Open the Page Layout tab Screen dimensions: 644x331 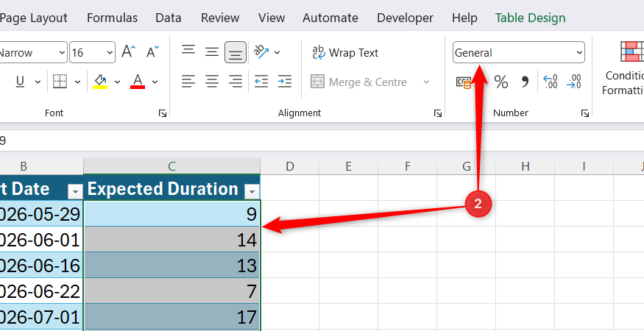pos(34,18)
